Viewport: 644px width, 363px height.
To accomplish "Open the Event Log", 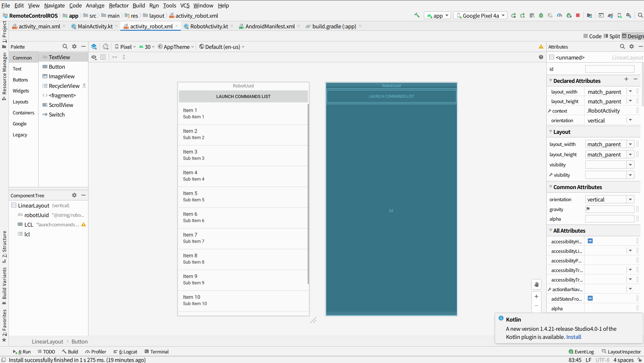I will [x=581, y=352].
